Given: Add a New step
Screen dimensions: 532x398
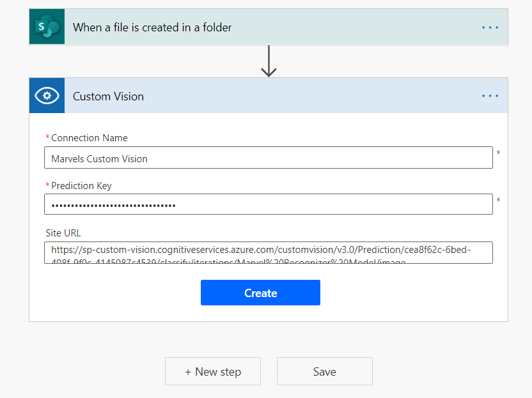Looking at the screenshot, I should [213, 371].
